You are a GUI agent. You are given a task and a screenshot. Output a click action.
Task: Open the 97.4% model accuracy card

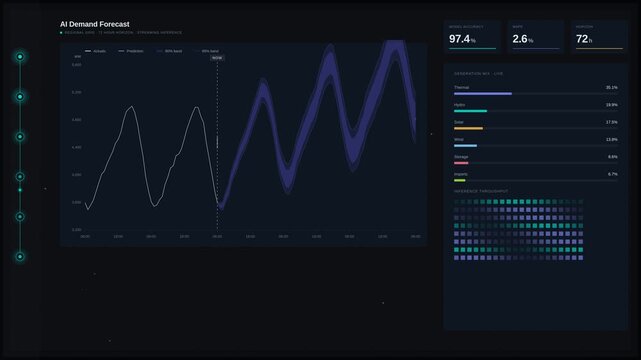[473, 37]
